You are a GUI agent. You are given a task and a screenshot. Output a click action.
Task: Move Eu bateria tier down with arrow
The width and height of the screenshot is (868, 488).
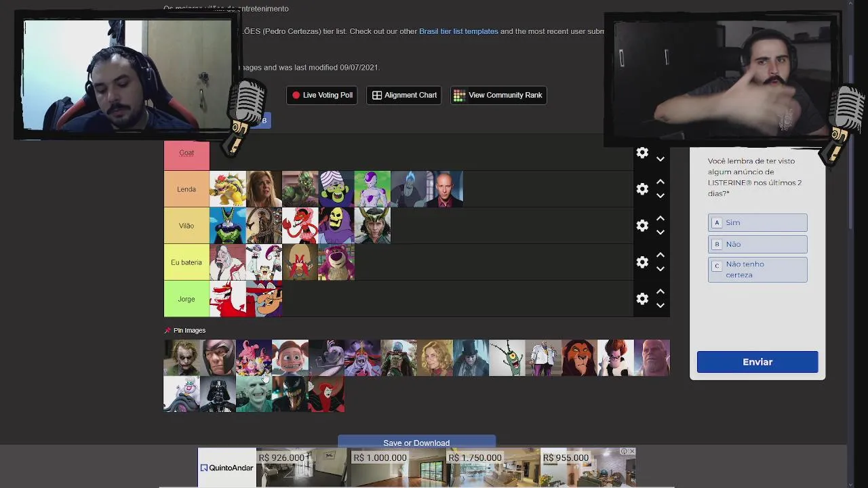[660, 269]
